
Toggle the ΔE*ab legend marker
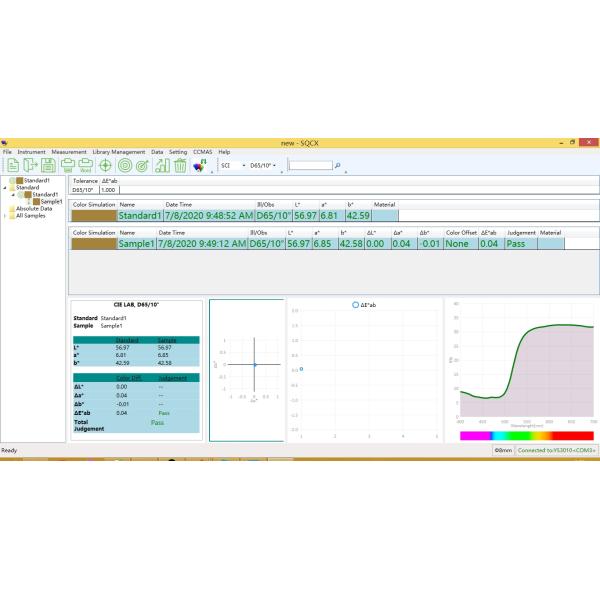coord(355,304)
